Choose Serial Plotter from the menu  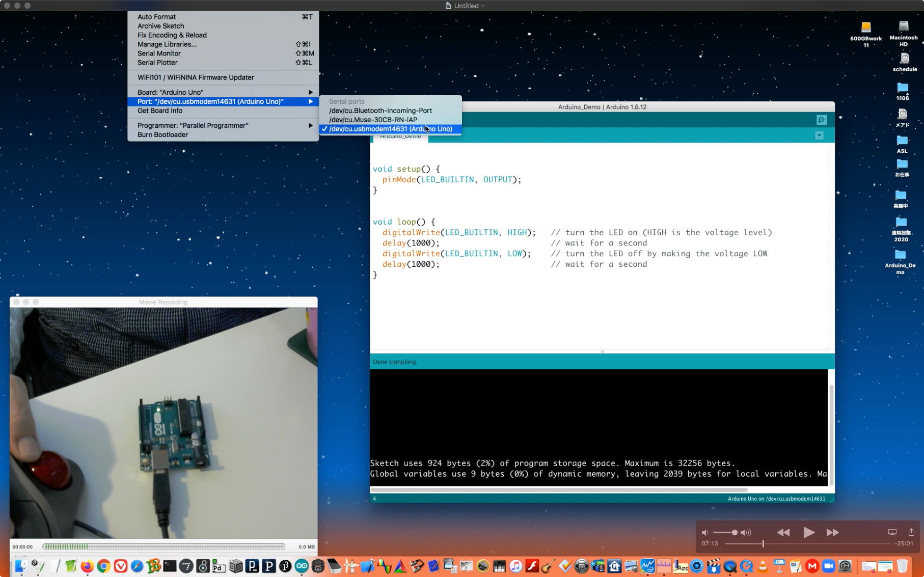click(x=157, y=63)
